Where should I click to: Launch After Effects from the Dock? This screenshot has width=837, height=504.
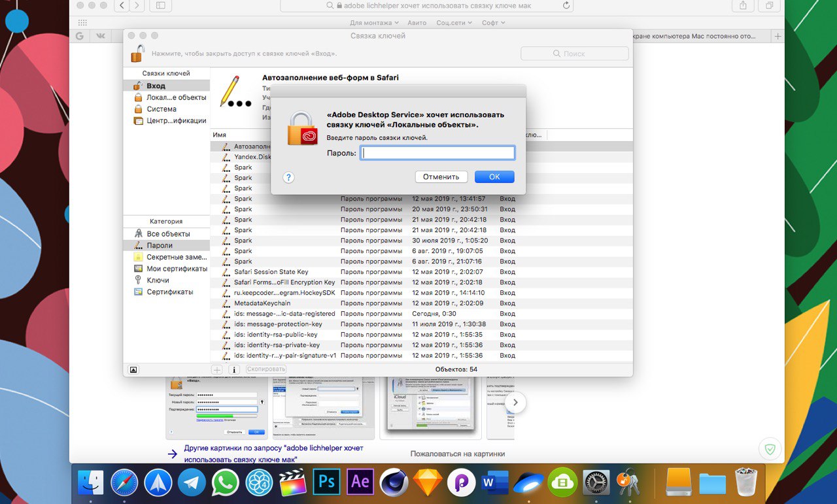point(360,482)
